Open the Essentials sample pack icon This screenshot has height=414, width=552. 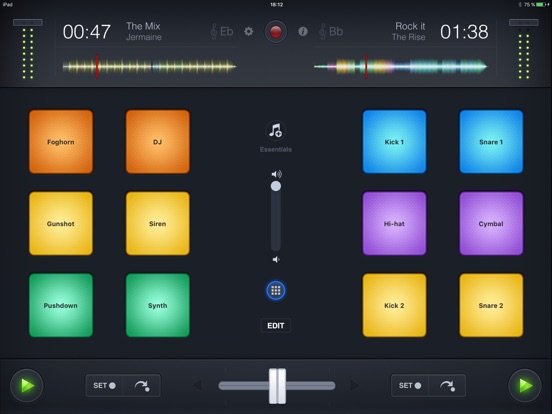tap(276, 131)
